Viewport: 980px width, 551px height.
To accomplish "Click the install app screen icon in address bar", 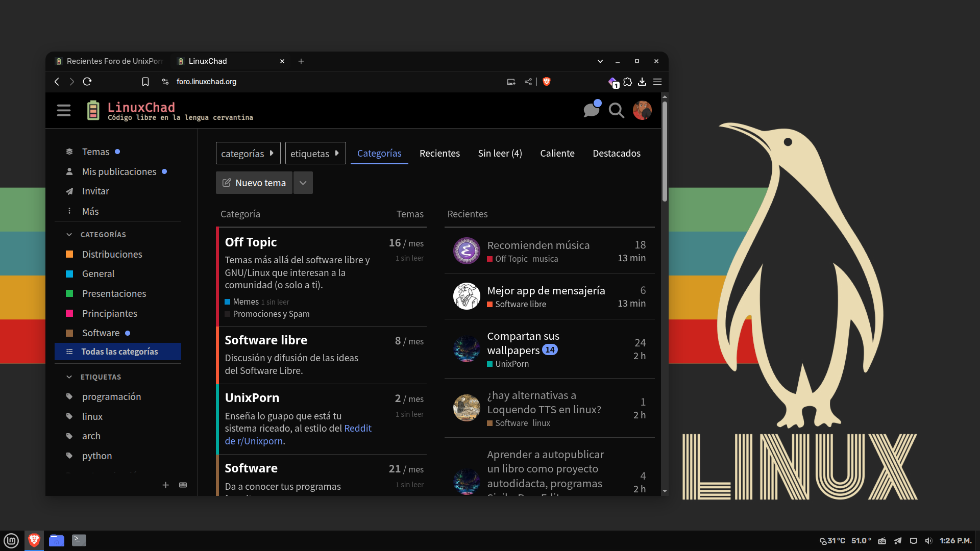I will tap(511, 82).
